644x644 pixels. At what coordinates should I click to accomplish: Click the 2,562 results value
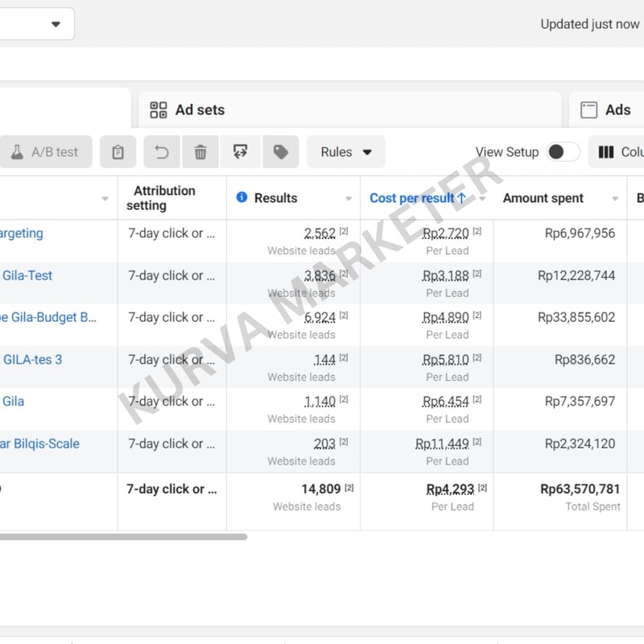(320, 233)
